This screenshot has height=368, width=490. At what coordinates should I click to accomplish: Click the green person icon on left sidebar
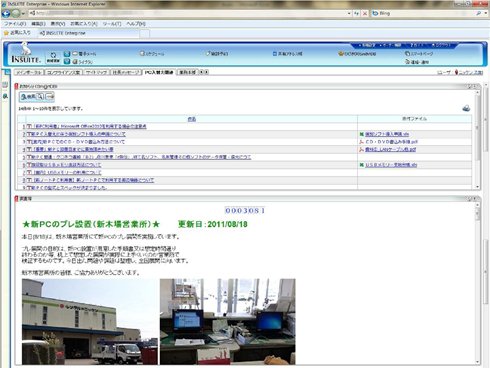(x=5, y=96)
